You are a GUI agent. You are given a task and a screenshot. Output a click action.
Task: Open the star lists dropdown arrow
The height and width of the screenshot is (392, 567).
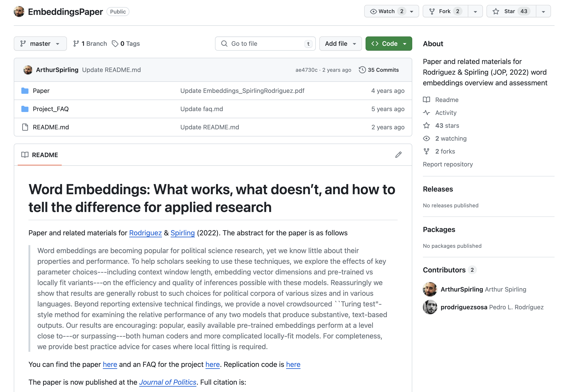tap(543, 11)
